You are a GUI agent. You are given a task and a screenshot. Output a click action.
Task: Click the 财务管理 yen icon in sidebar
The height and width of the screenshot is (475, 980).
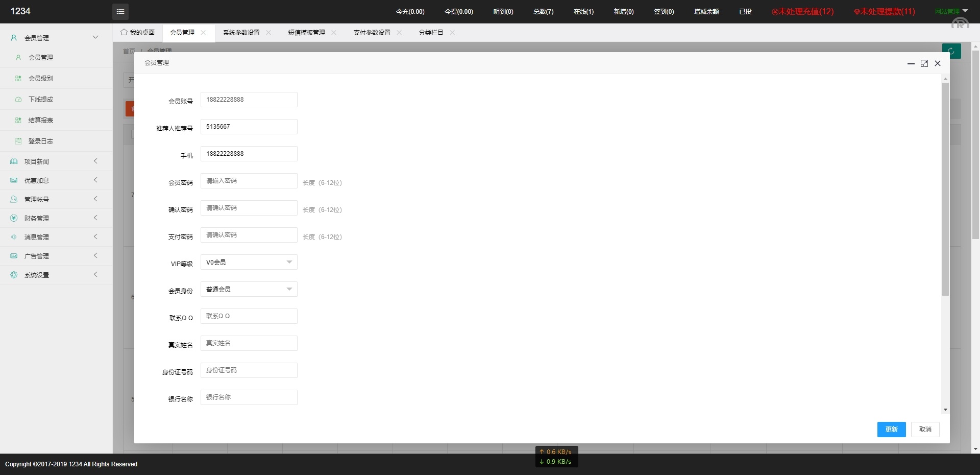pos(14,218)
